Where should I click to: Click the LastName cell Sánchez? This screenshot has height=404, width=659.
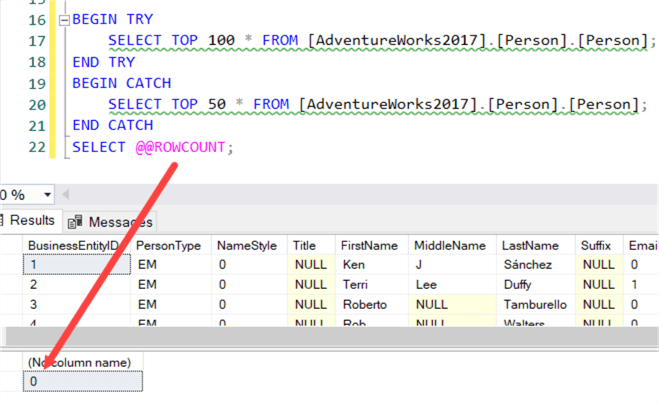[x=535, y=265]
